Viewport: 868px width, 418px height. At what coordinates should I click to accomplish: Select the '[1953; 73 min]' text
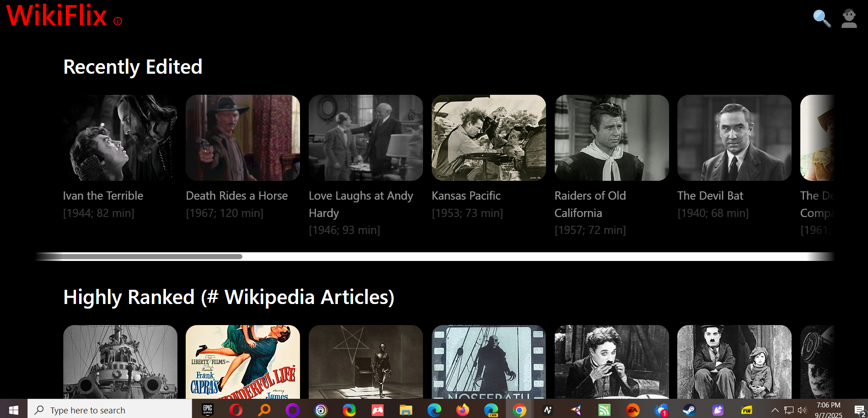[467, 213]
